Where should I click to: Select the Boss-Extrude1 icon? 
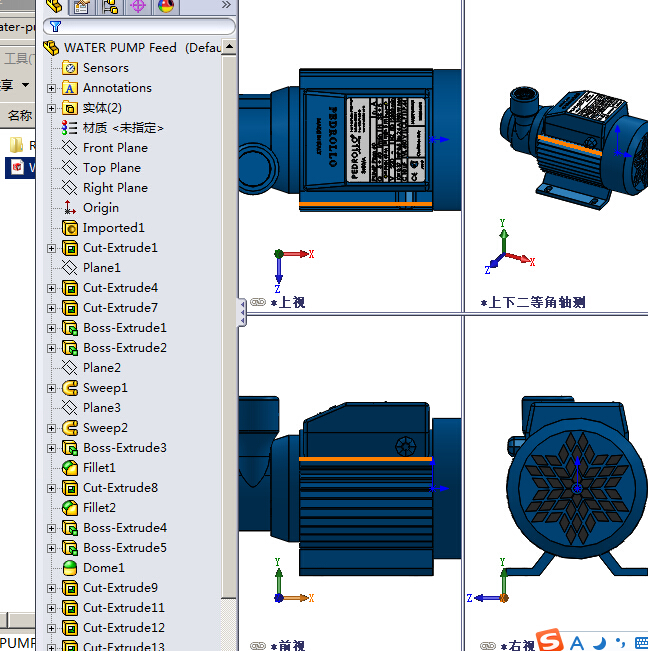click(x=69, y=328)
